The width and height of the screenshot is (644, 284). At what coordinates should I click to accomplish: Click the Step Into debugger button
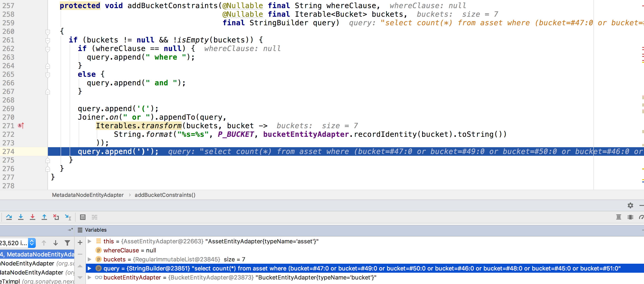click(x=21, y=217)
